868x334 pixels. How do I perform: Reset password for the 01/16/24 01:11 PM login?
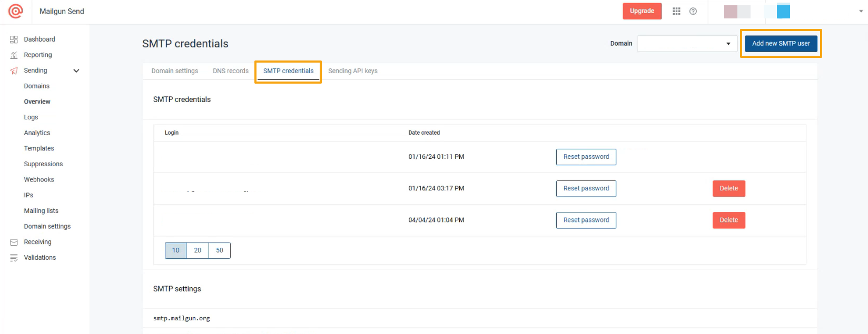coord(586,157)
